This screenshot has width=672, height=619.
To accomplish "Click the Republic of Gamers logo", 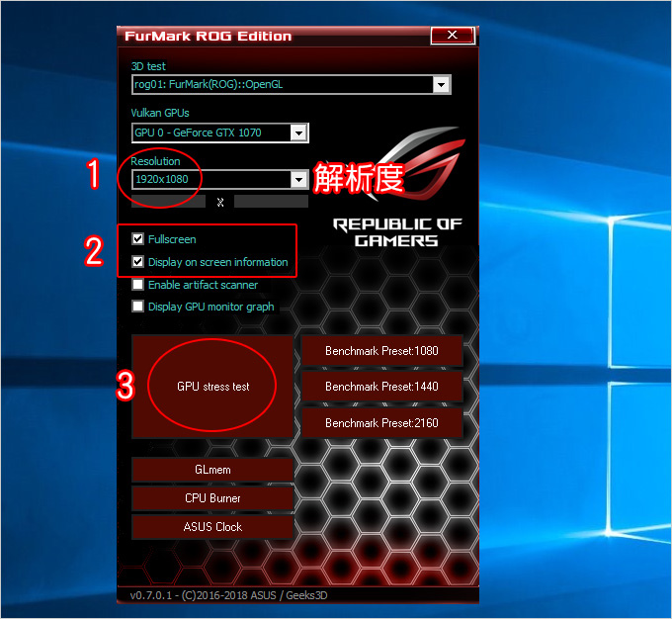I will point(397,187).
